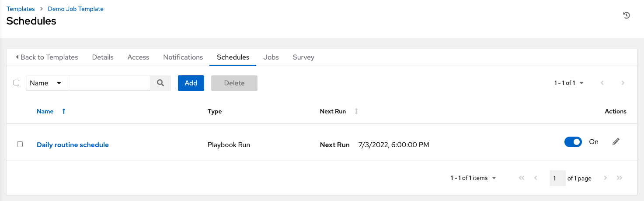Go to next page arrow in top pagination
The width and height of the screenshot is (644, 201).
[x=623, y=83]
